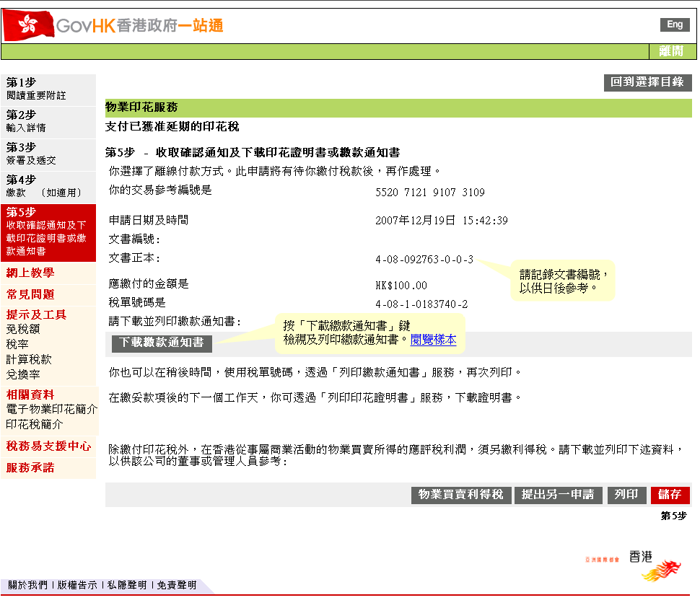
Task: Select the 免稅額 sidebar link
Action: point(23,329)
